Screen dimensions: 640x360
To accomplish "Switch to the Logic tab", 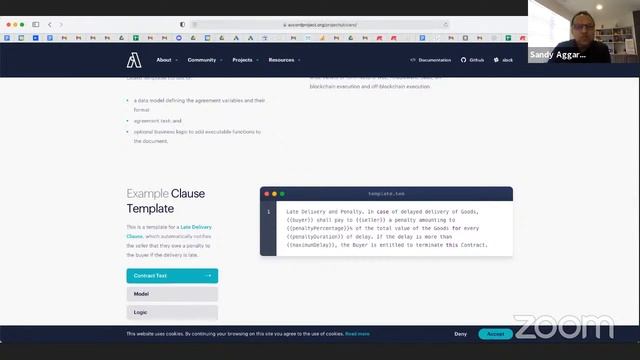I will click(x=172, y=312).
